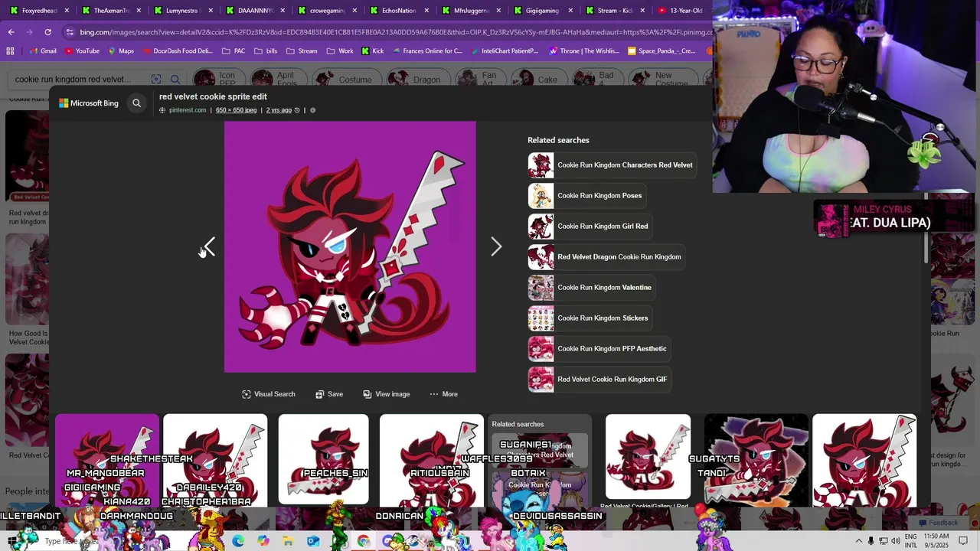Start Visual Search for this image

(268, 394)
